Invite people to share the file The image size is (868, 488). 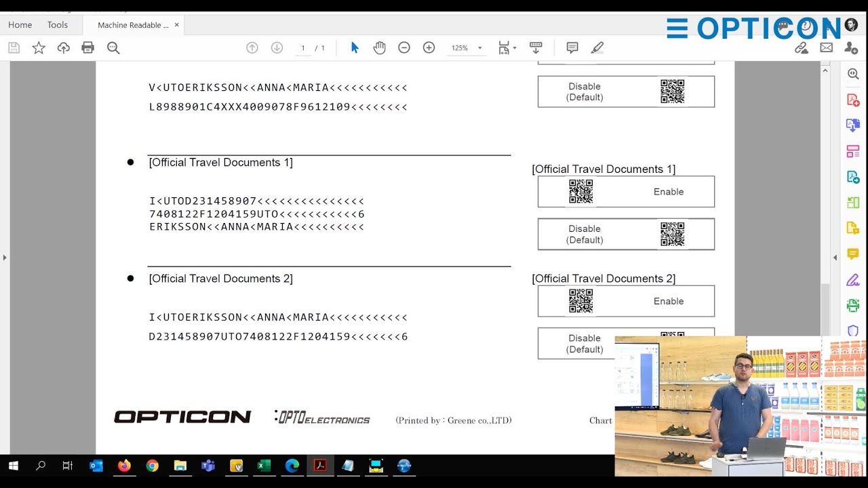[x=850, y=47]
